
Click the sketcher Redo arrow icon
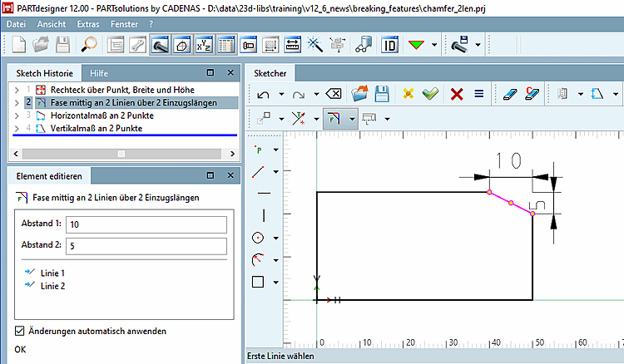(x=299, y=94)
